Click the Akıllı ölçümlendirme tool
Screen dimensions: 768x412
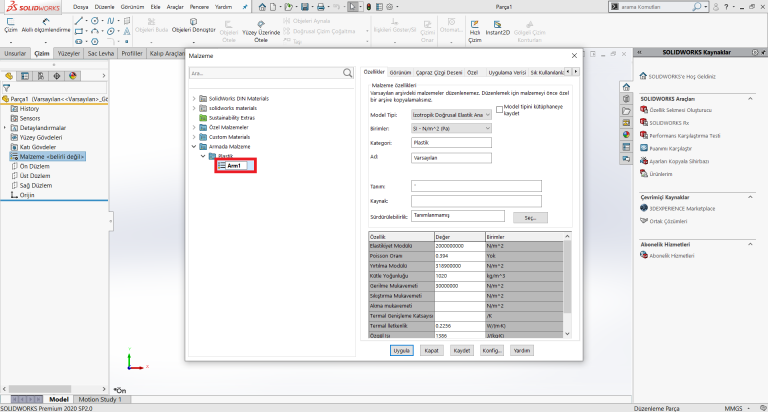tap(48, 23)
